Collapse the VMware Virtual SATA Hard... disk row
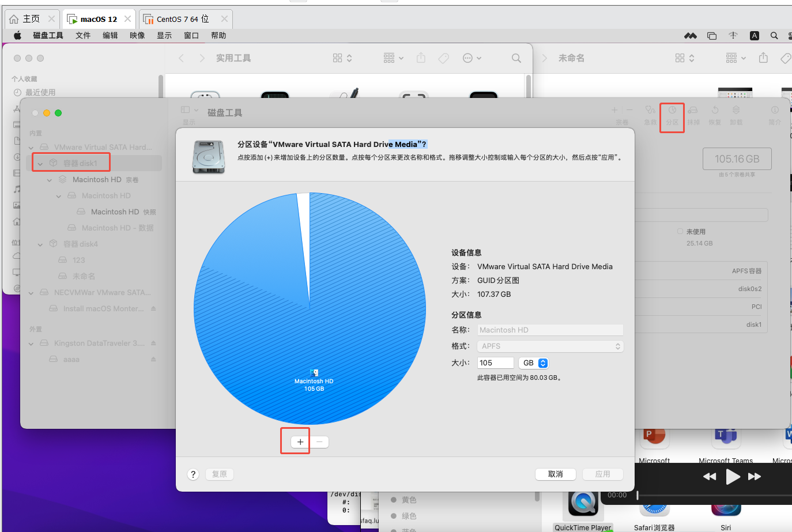 [31, 148]
